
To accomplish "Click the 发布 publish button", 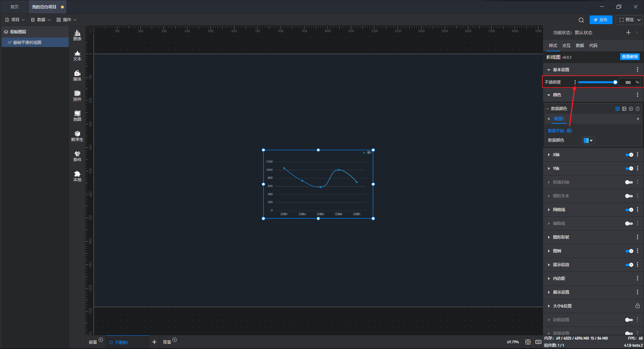I will click(x=601, y=20).
